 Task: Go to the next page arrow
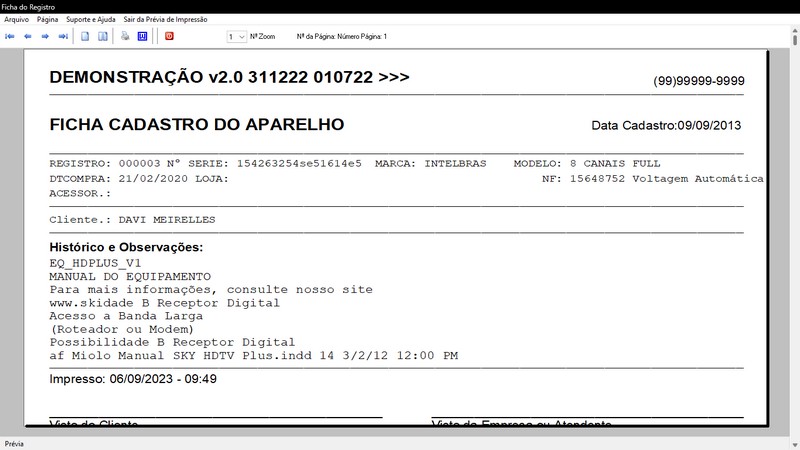tap(45, 36)
